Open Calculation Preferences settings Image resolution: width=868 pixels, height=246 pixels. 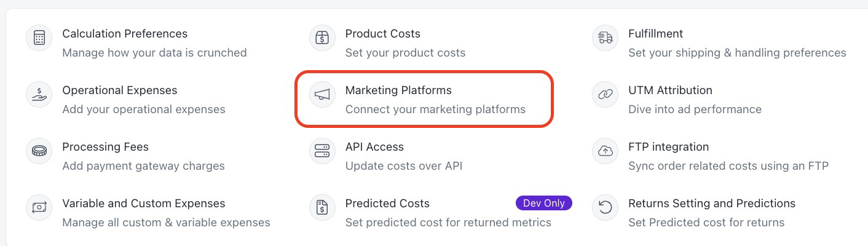pos(125,34)
